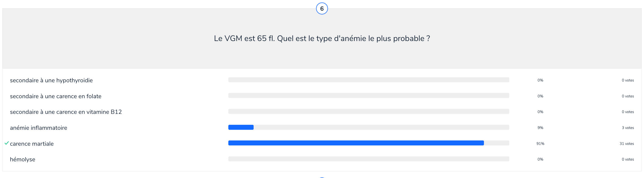Select 'secondaire à une carence en vitamine B12'
Image resolution: width=644 pixels, height=178 pixels.
tap(66, 112)
